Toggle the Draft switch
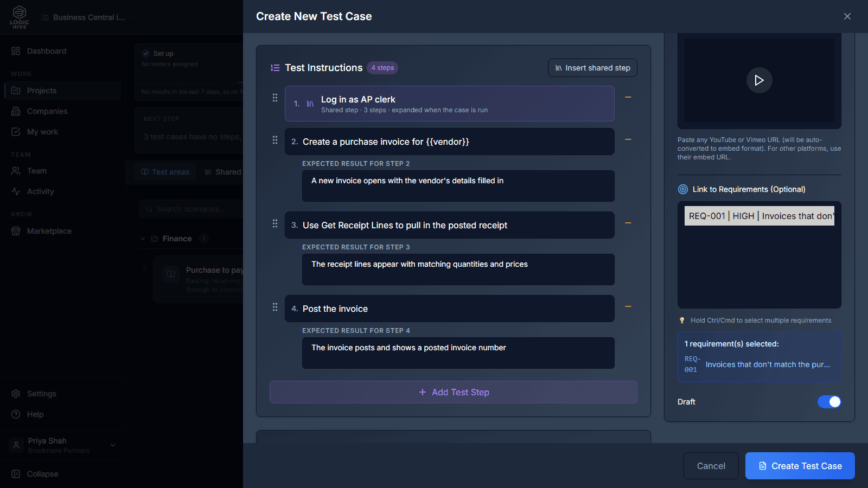 829,402
